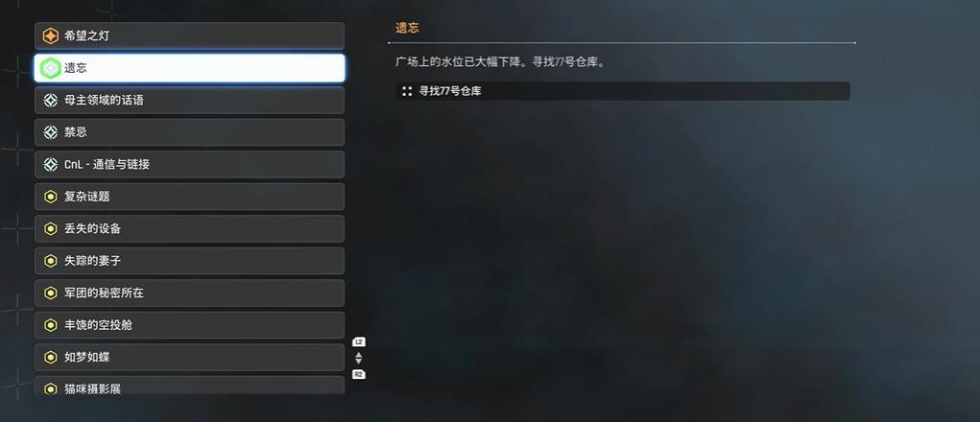Viewport: 980px width, 422px height.
Task: Click the quest icon beside CnL - 通信与链接
Action: pos(51,165)
